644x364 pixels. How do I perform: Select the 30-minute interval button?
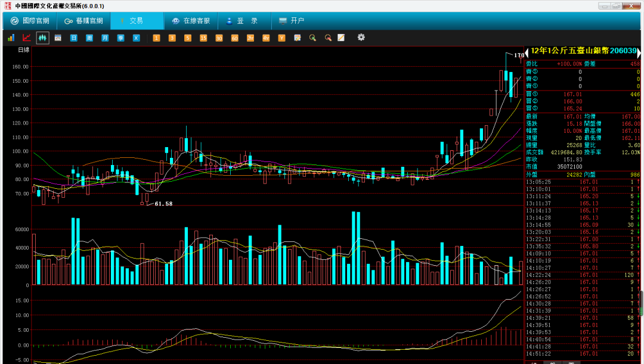tap(218, 38)
